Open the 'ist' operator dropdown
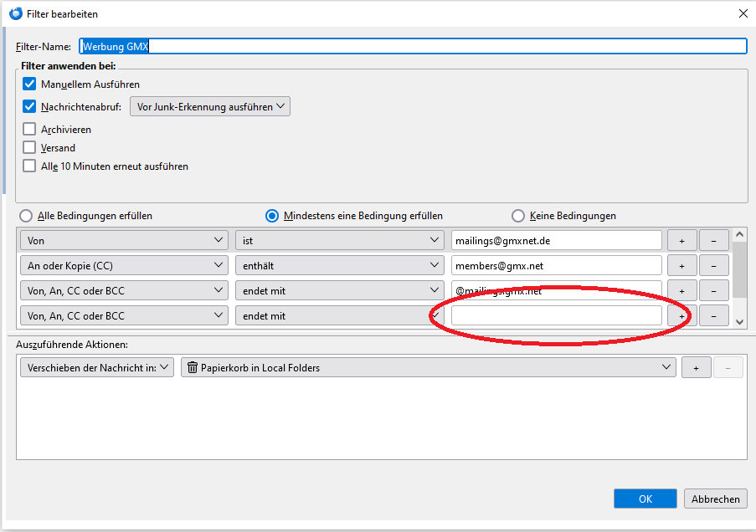Screen dimensions: 756x532 (339, 240)
